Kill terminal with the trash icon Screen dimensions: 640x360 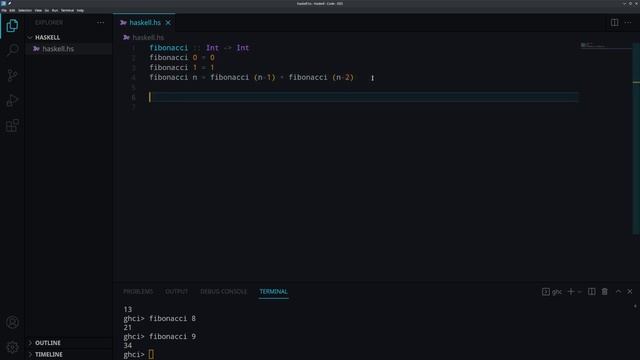[x=604, y=291]
